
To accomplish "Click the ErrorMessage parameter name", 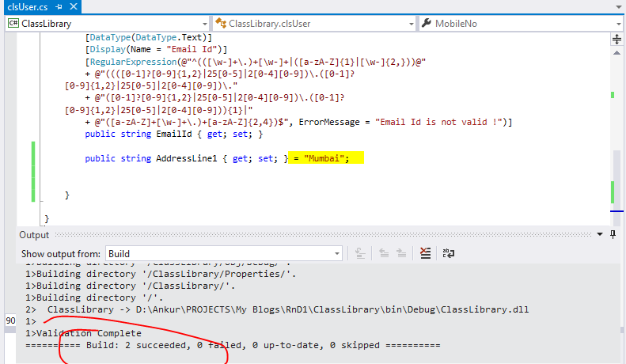I will click(x=329, y=122).
